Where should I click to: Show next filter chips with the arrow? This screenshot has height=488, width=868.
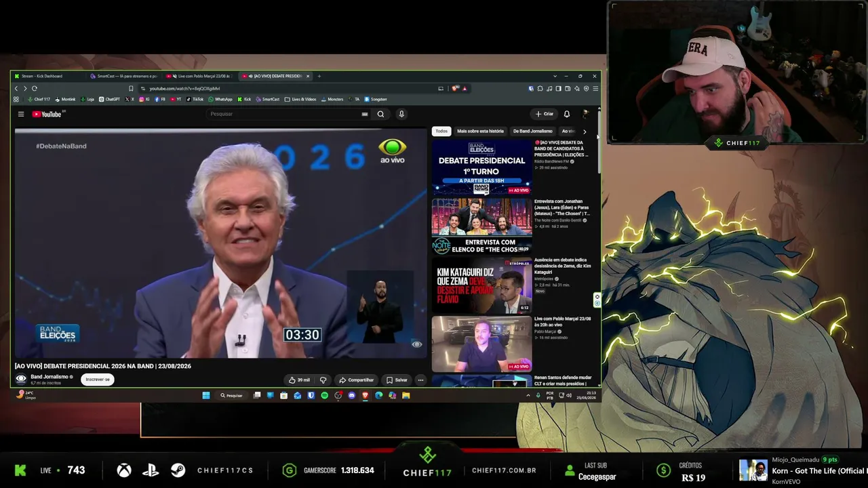(585, 131)
